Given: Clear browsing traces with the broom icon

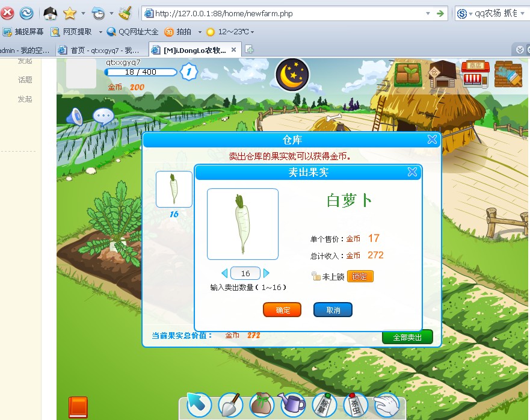Looking at the screenshot, I should 125,13.
